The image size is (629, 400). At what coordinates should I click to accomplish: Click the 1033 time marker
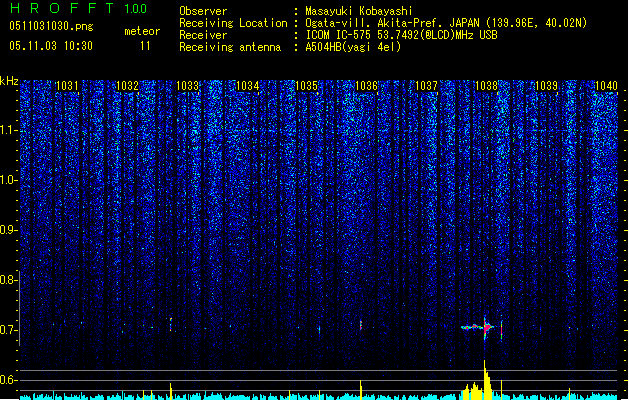(x=187, y=86)
